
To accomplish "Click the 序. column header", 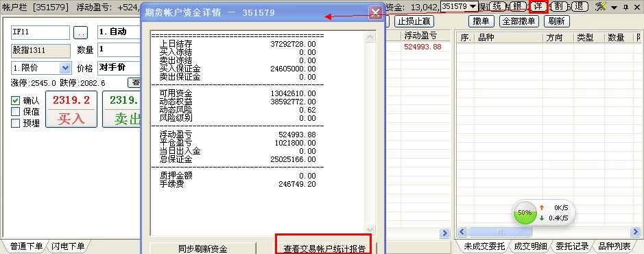I will click(x=465, y=37).
